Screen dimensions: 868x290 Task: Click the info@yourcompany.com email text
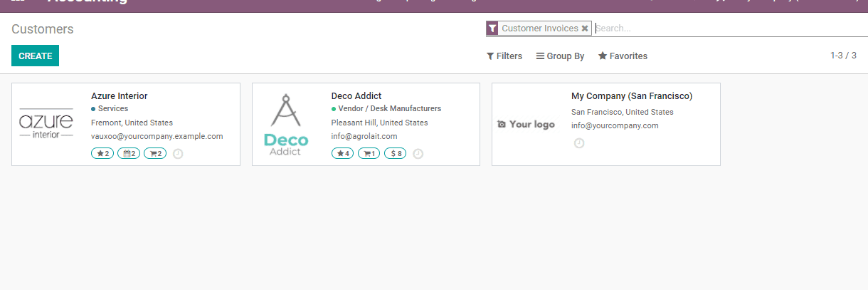615,125
